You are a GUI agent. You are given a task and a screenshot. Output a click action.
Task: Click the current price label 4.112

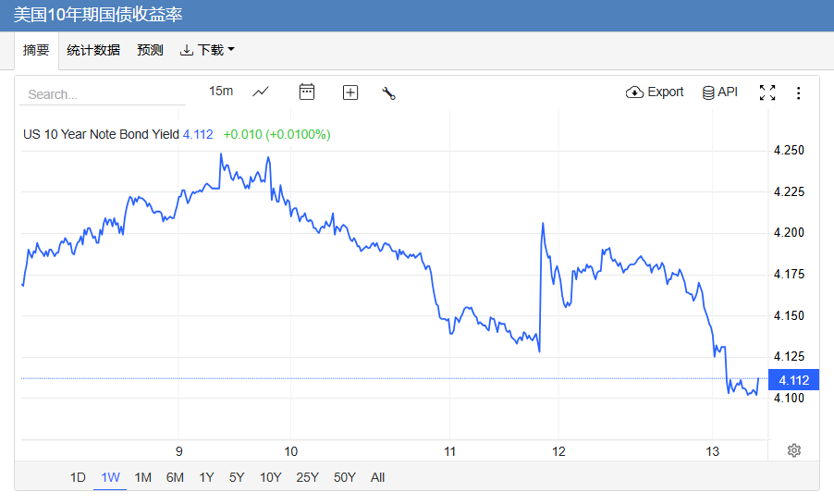pyautogui.click(x=793, y=380)
